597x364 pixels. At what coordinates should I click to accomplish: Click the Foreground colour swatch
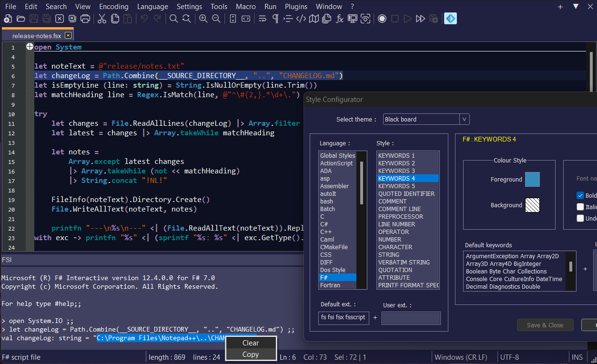[532, 179]
